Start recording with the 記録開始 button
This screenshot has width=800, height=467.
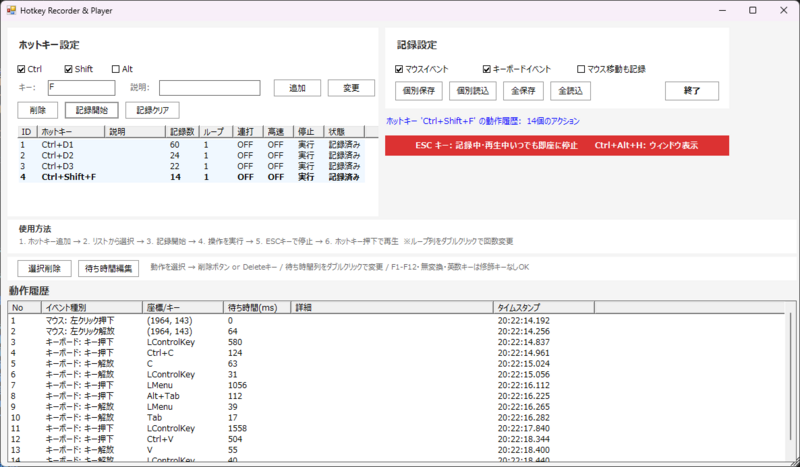pos(92,110)
